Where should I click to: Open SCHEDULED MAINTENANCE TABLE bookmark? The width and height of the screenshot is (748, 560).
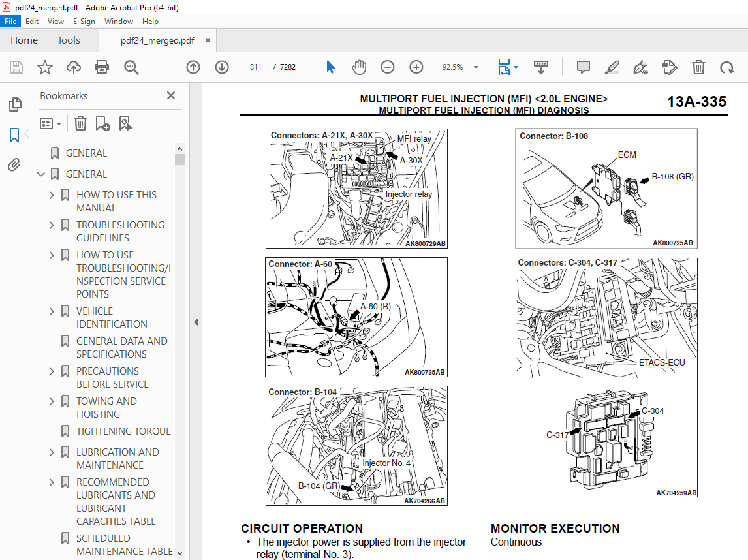125,545
